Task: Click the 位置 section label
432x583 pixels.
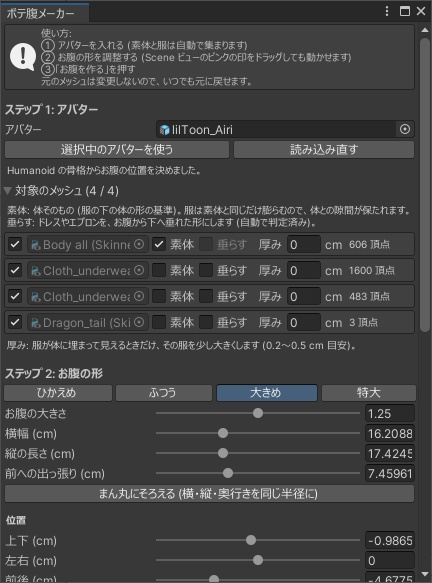Action: [x=16, y=520]
